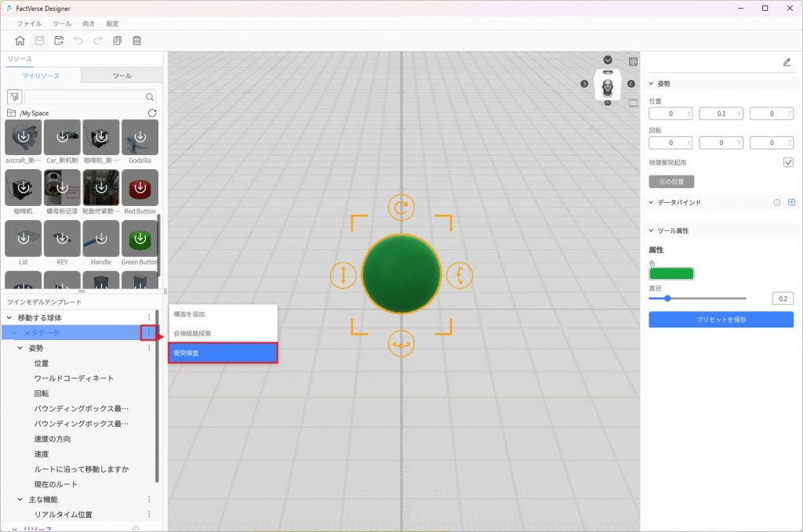Collapse the 移動する球体 tree node
803x532 pixels.
[x=9, y=317]
